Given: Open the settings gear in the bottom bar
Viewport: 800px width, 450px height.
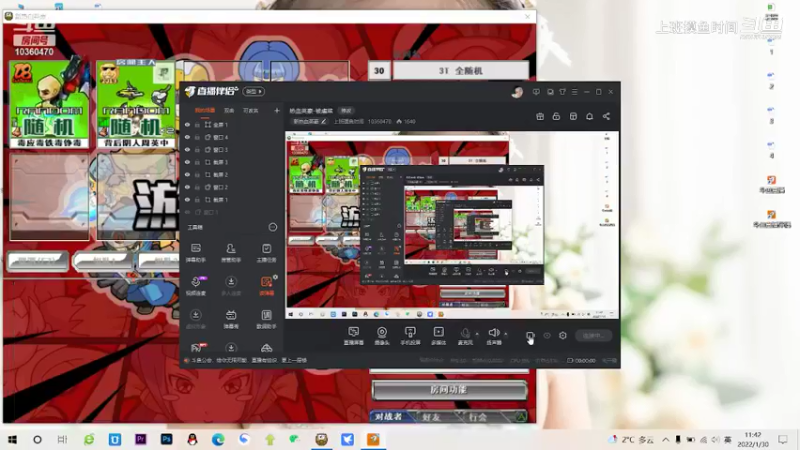Looking at the screenshot, I should [563, 335].
